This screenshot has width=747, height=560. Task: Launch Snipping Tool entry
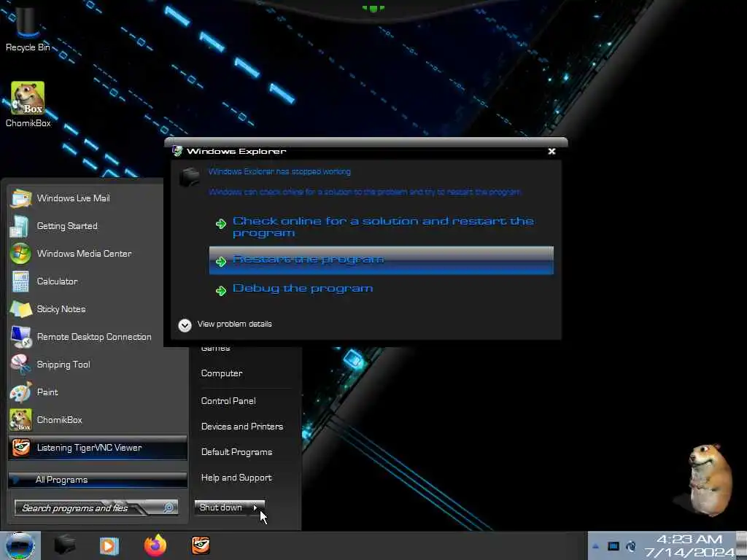point(98,365)
